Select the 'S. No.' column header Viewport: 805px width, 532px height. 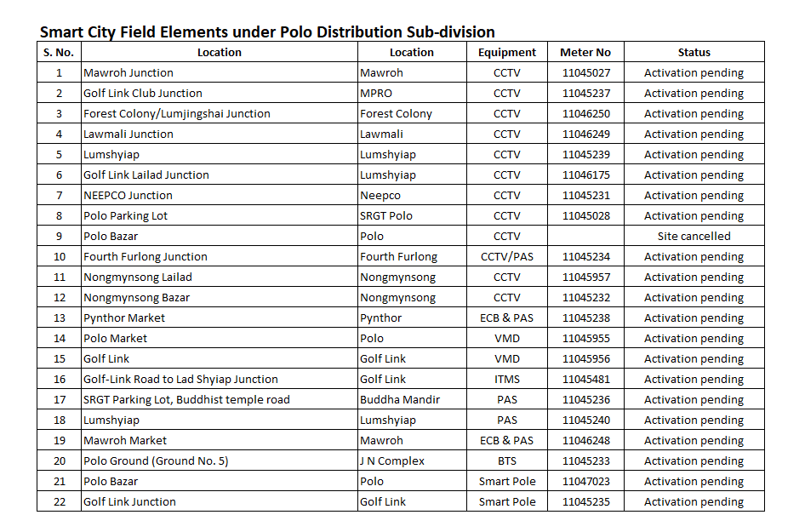click(59, 52)
